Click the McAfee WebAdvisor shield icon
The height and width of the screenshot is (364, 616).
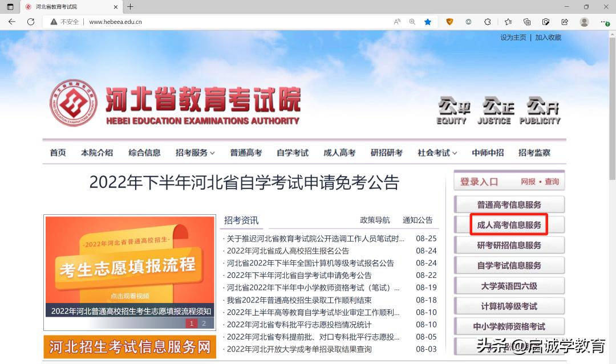coord(449,21)
